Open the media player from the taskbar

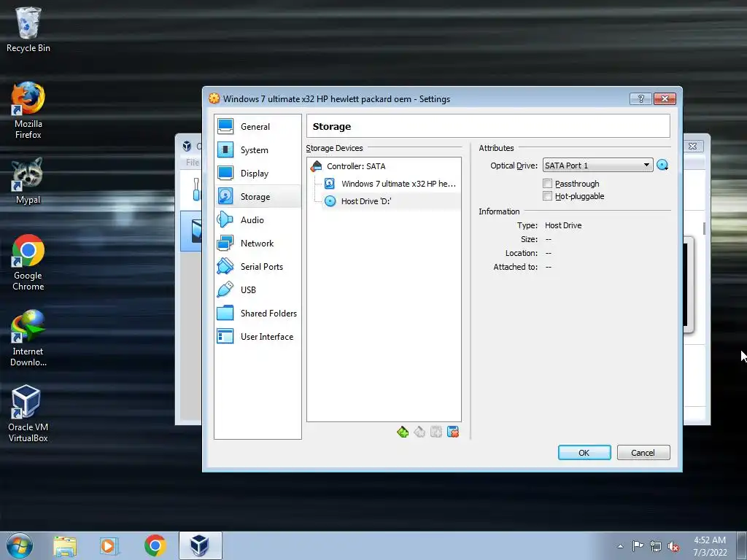pyautogui.click(x=109, y=546)
